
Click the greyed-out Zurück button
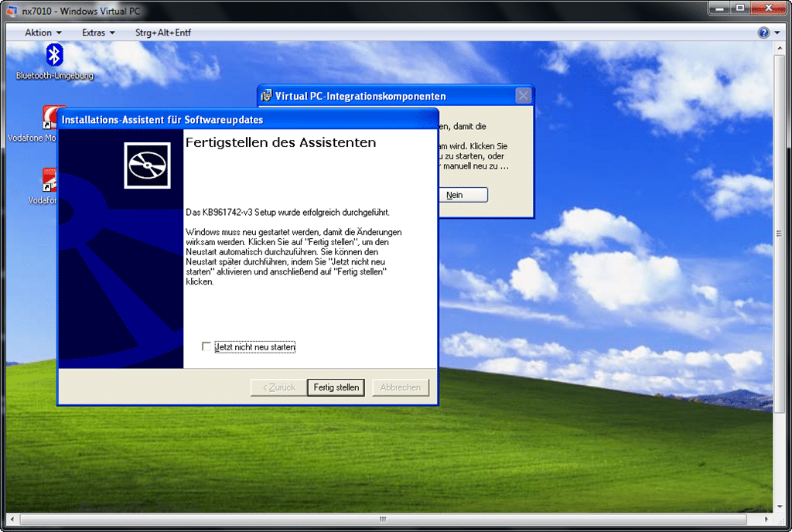pyautogui.click(x=278, y=387)
